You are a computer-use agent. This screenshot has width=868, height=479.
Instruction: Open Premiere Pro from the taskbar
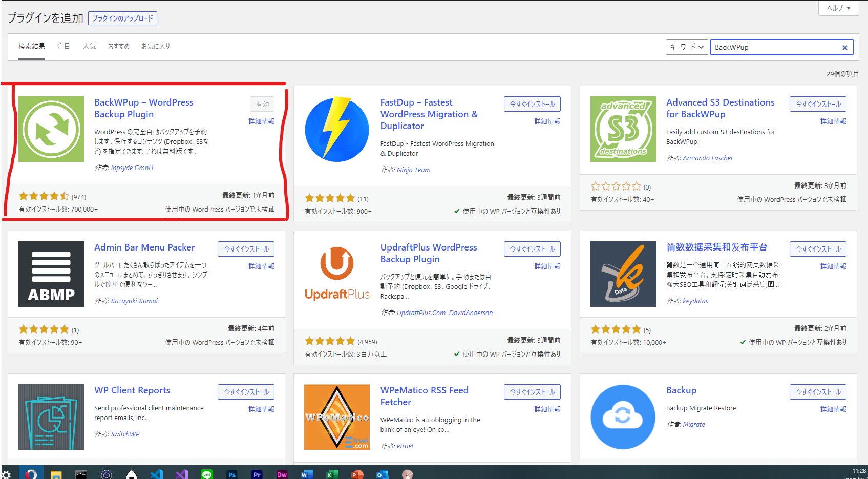tap(257, 474)
